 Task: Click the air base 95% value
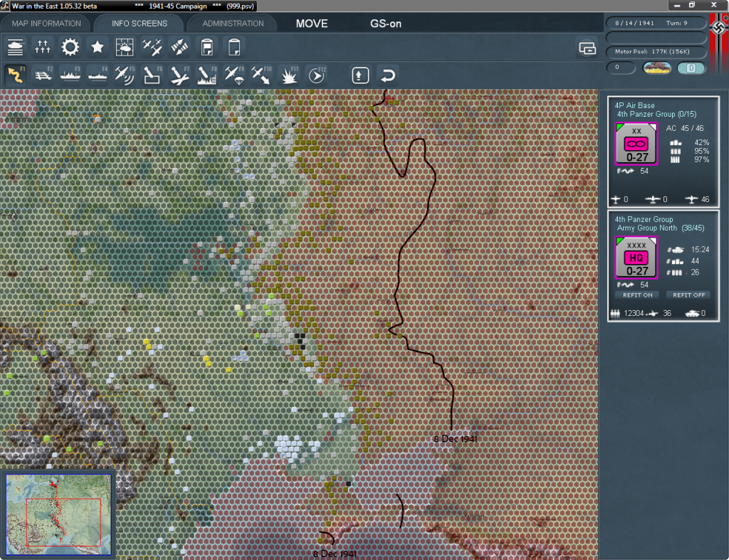pyautogui.click(x=701, y=151)
